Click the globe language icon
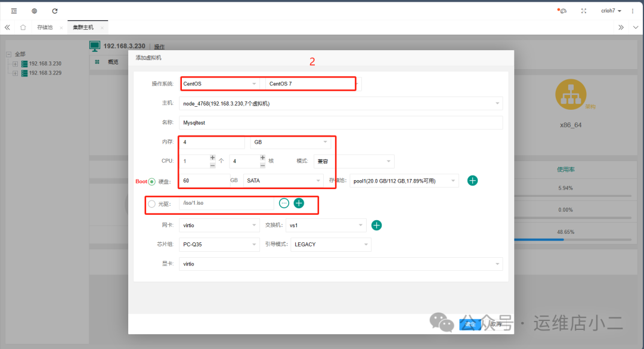The image size is (644, 349). (x=35, y=11)
